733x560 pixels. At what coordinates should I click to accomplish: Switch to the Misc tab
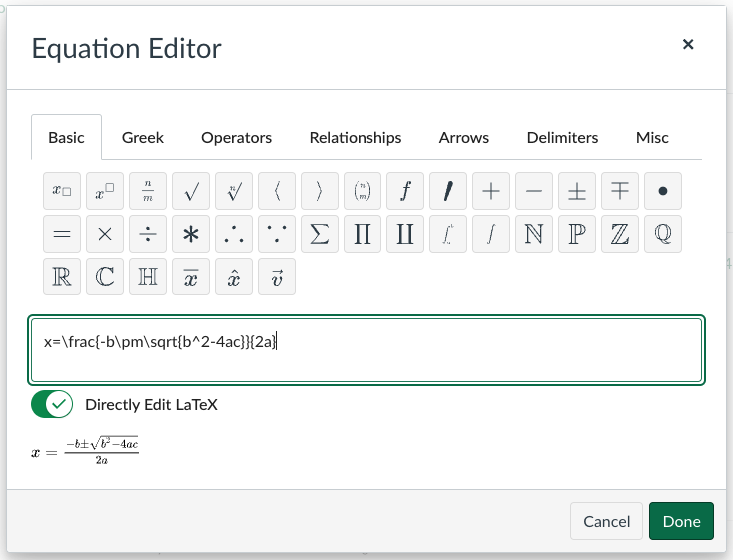(x=652, y=138)
